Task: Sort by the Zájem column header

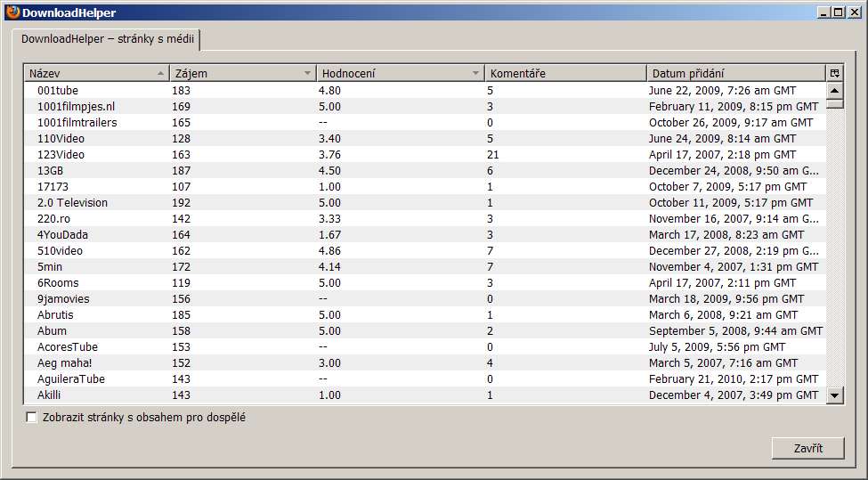Action: pos(243,73)
